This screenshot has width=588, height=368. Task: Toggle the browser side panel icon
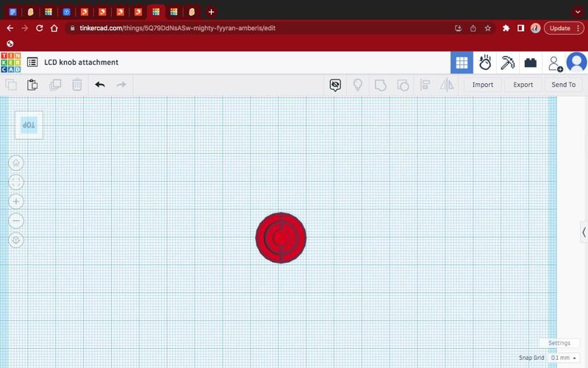coord(520,28)
